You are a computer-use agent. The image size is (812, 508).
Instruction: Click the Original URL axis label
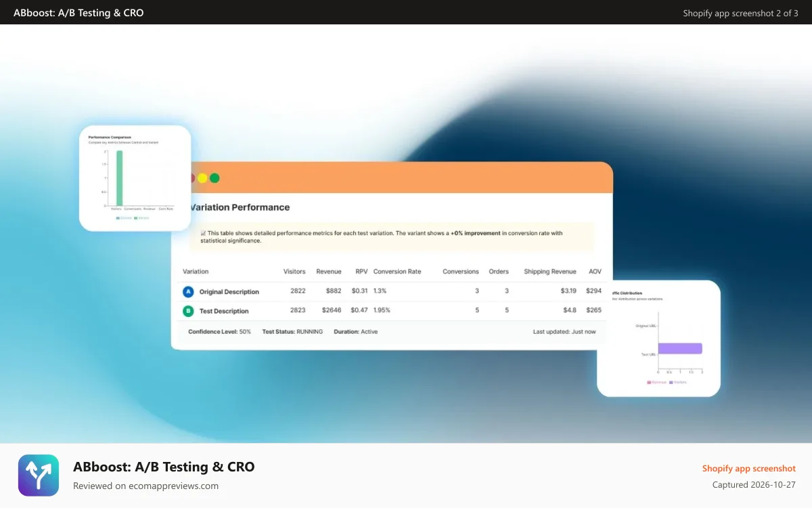tap(646, 326)
